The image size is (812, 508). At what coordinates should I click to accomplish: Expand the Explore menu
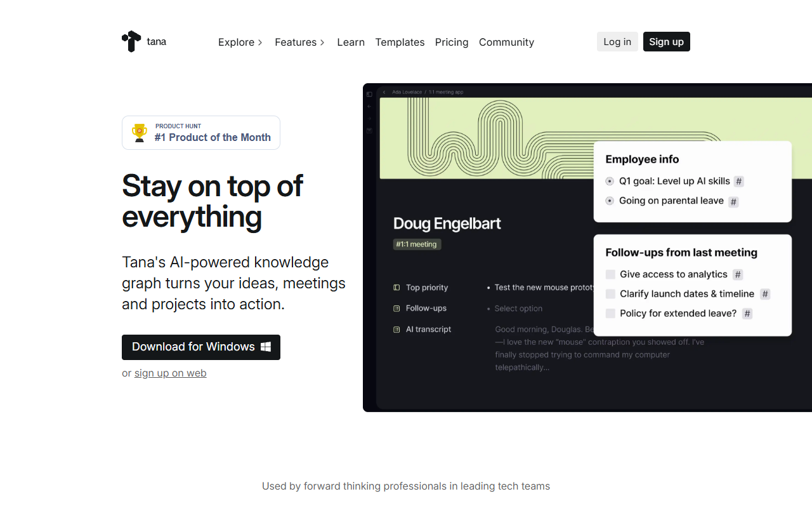coord(240,42)
